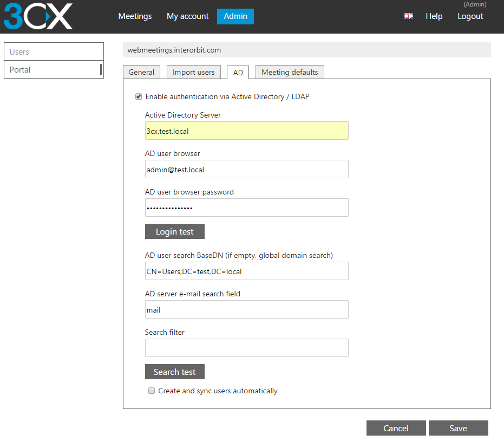Open the Help page
504x441 pixels.
coord(434,16)
